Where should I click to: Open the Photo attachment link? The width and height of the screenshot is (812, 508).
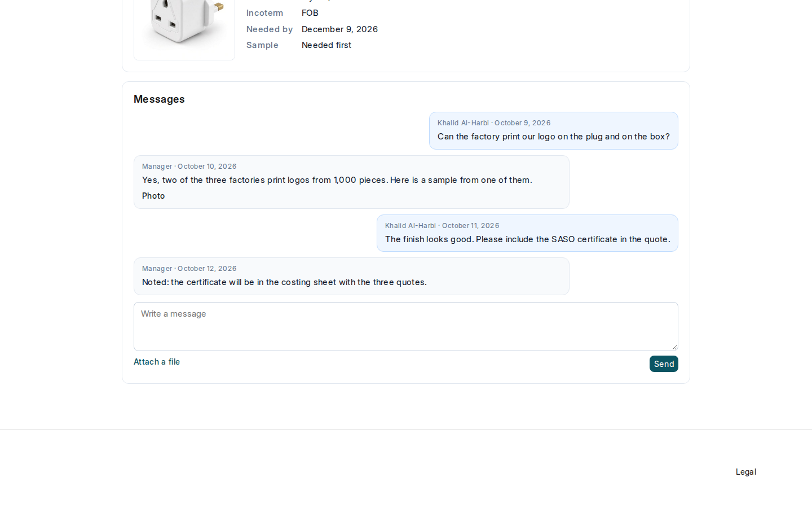tap(153, 196)
